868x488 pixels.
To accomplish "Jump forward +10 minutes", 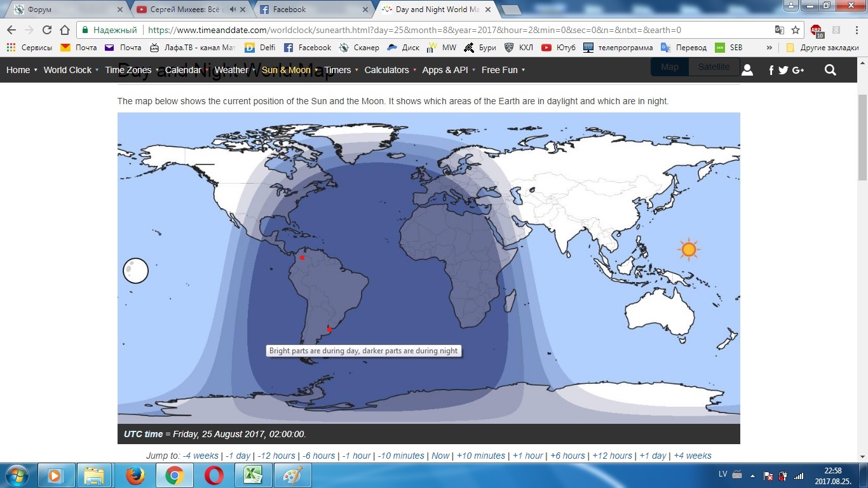I will [481, 456].
